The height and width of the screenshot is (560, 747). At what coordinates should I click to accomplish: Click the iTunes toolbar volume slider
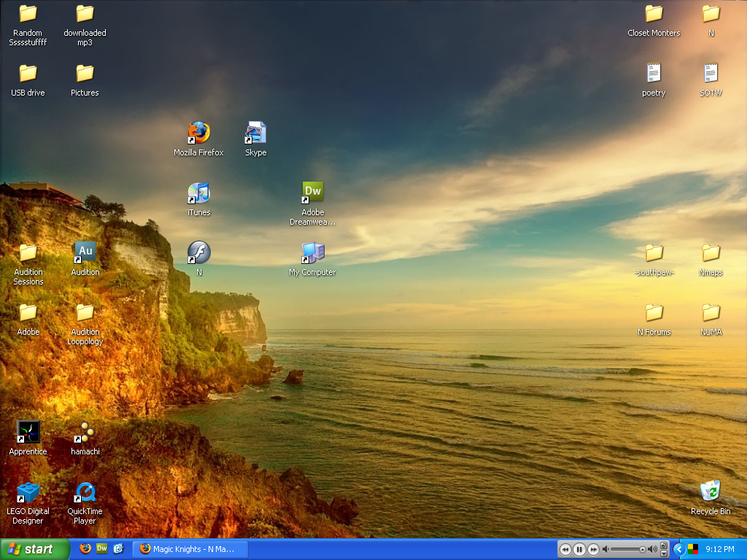(x=628, y=550)
